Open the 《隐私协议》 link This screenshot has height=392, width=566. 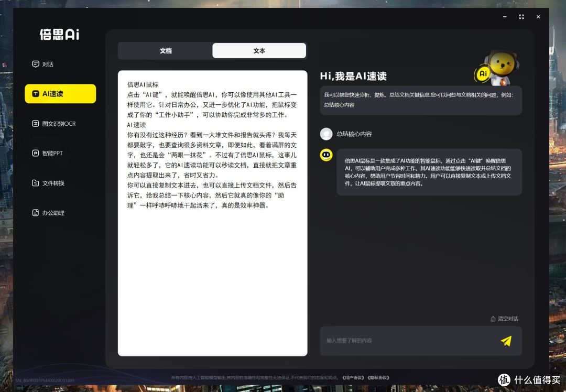tap(378, 377)
